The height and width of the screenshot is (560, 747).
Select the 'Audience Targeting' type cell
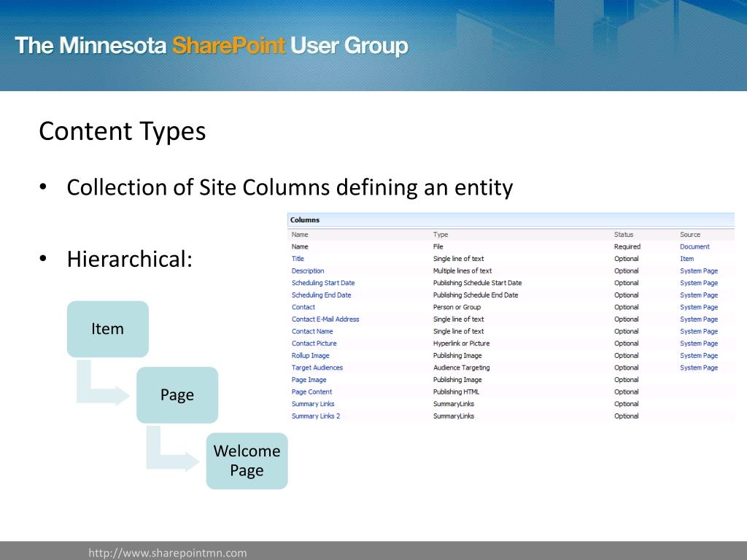[x=461, y=367]
